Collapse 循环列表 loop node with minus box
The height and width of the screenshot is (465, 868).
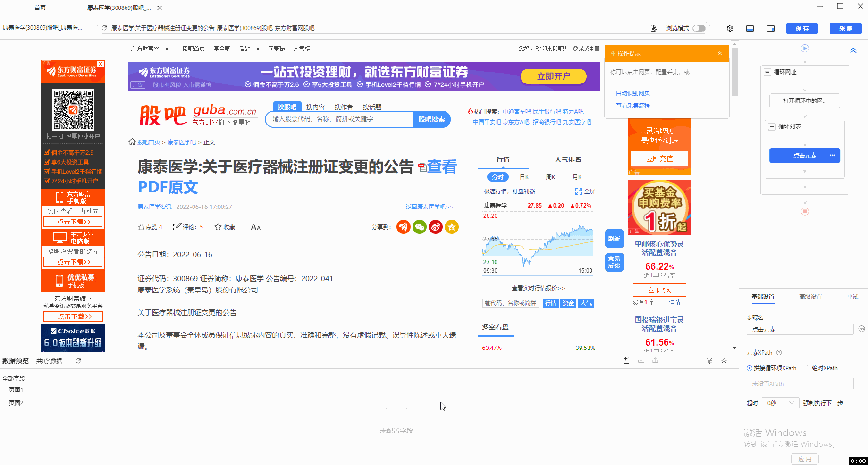(x=772, y=126)
